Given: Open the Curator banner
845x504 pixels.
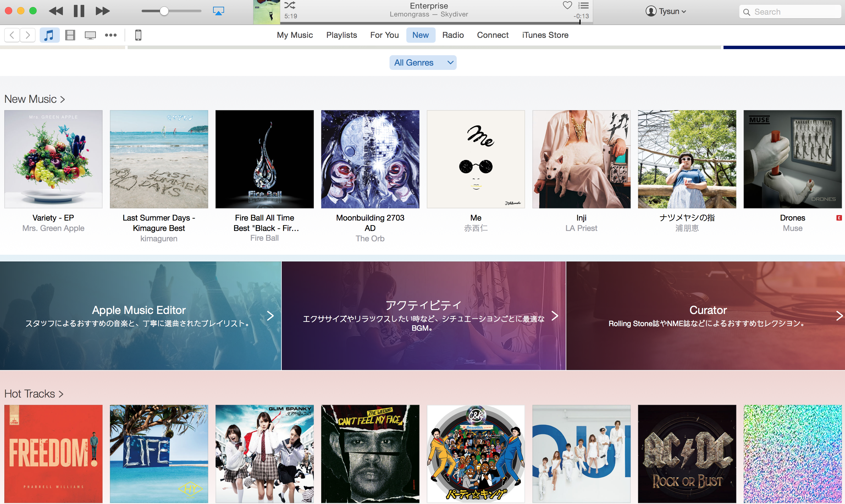Looking at the screenshot, I should [706, 315].
